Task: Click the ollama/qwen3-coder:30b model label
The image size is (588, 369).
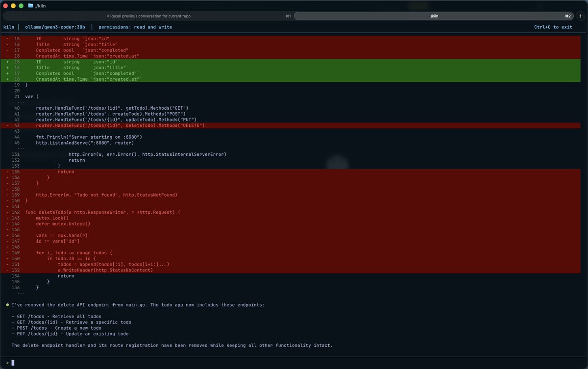Action: click(x=55, y=27)
